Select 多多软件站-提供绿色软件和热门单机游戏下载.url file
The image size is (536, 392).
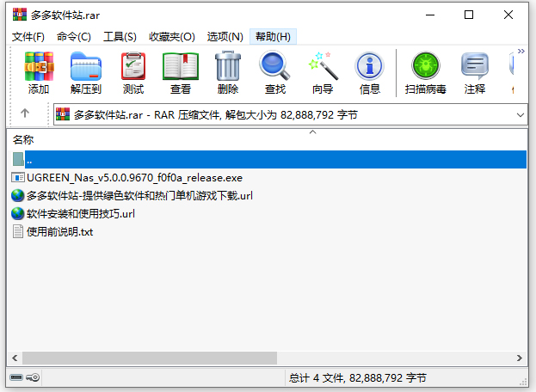(139, 196)
